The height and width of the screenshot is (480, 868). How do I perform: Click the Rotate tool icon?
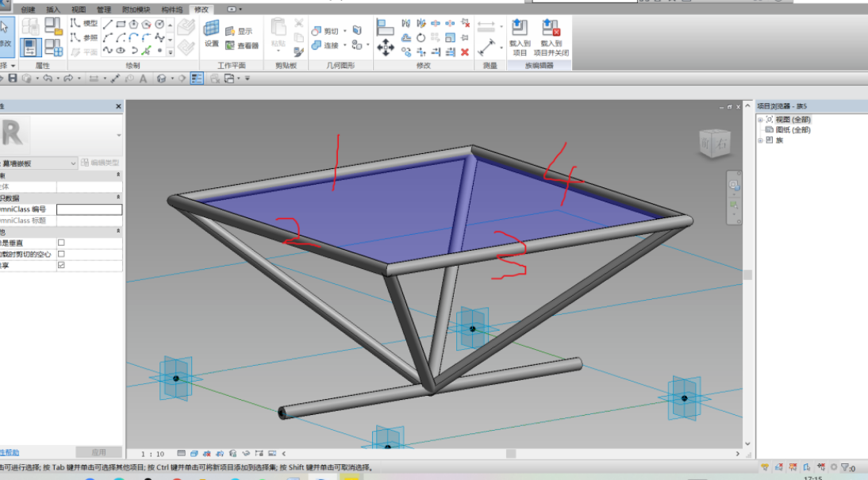[x=421, y=37]
